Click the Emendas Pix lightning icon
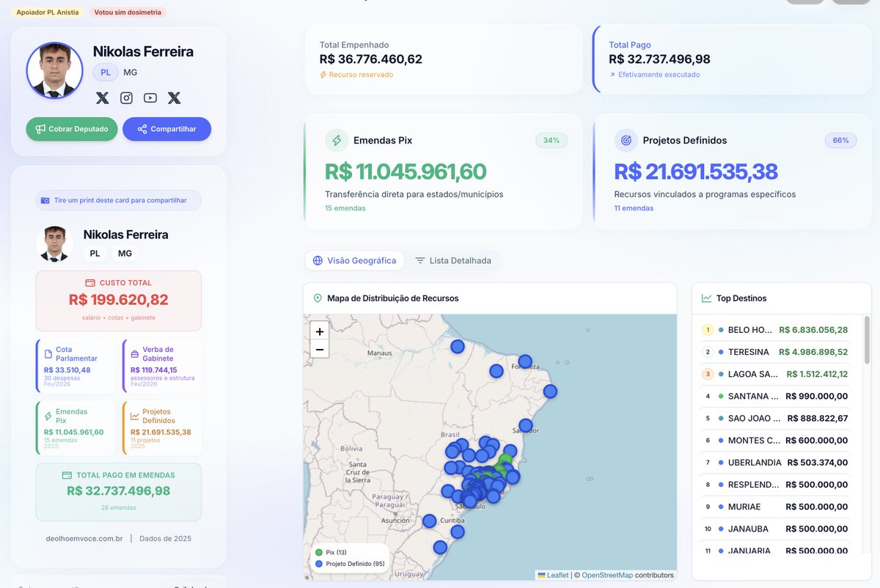The image size is (880, 588). (x=337, y=140)
